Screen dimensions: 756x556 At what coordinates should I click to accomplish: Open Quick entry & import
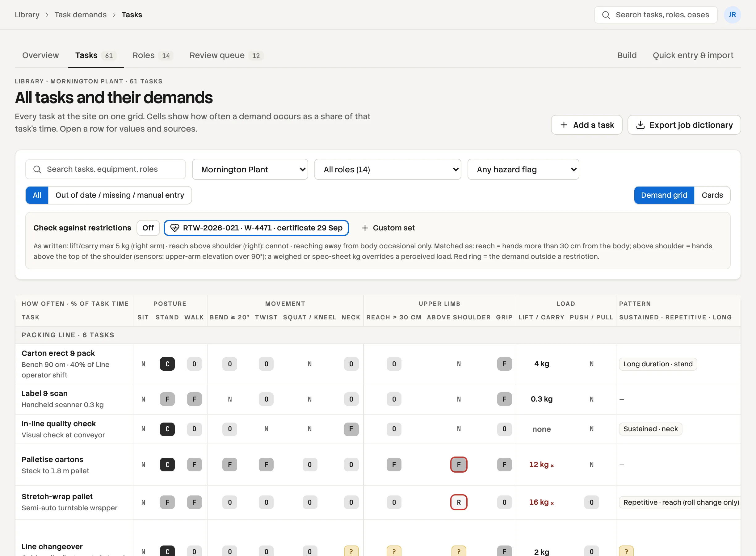pyautogui.click(x=693, y=55)
